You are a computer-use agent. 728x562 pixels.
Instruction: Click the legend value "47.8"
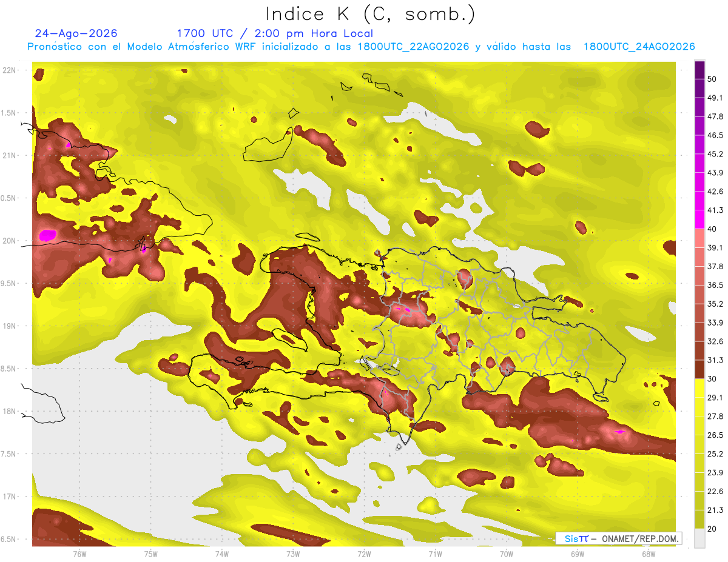point(715,116)
